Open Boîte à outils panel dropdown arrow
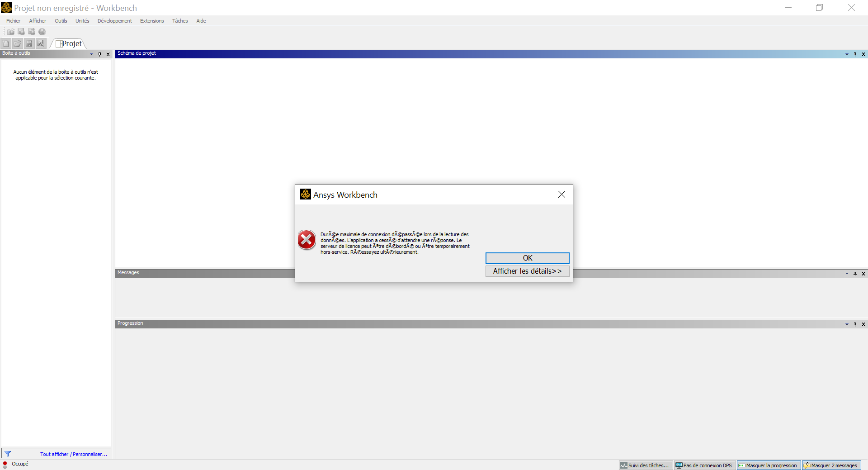The image size is (868, 470). pos(91,54)
